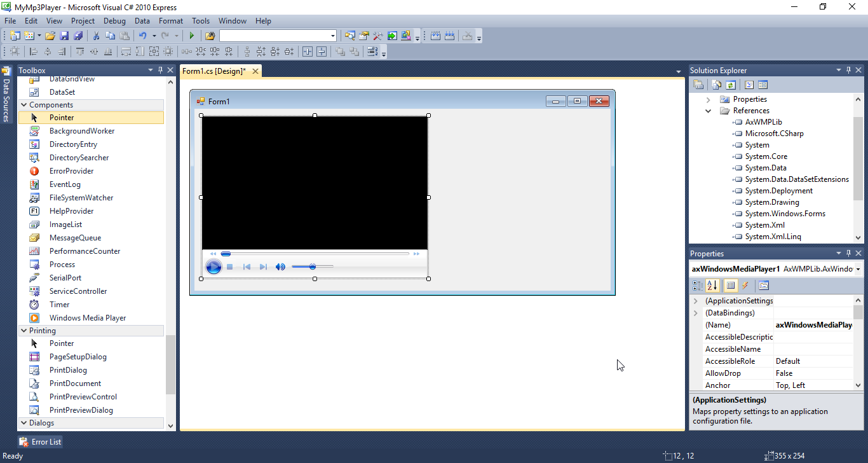Viewport: 868px width, 463px height.
Task: Click Center Vertically layout icon
Action: coord(322,52)
